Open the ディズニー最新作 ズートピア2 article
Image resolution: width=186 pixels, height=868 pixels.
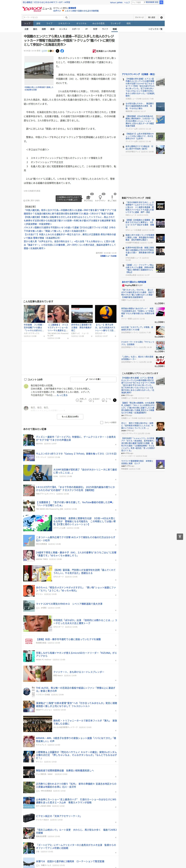(x=76, y=438)
